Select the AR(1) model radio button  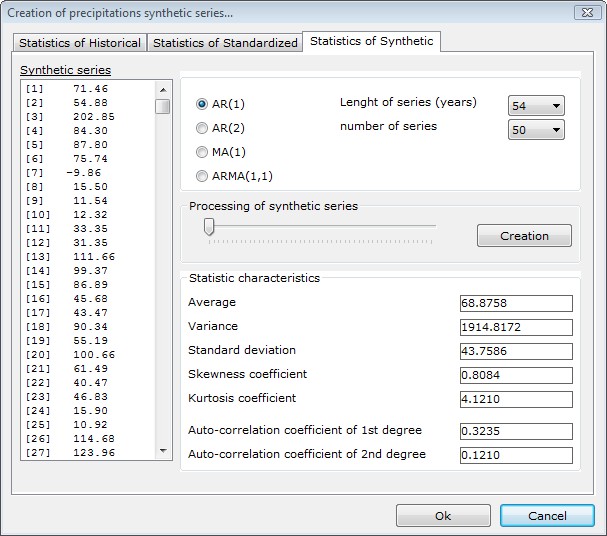pyautogui.click(x=202, y=104)
